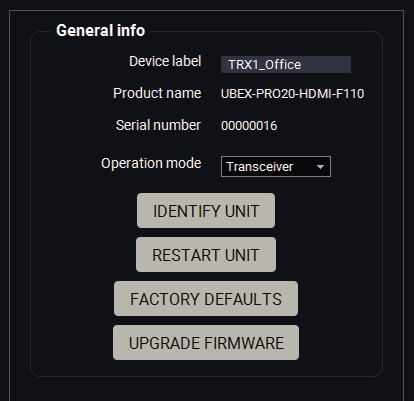Image resolution: width=414 pixels, height=401 pixels.
Task: Click the 'Serial number' caption text
Action: tap(158, 125)
